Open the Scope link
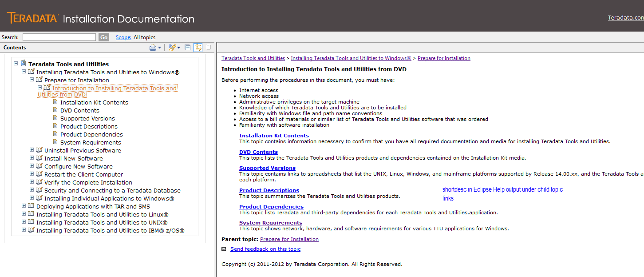The height and width of the screenshot is (277, 644). (123, 37)
